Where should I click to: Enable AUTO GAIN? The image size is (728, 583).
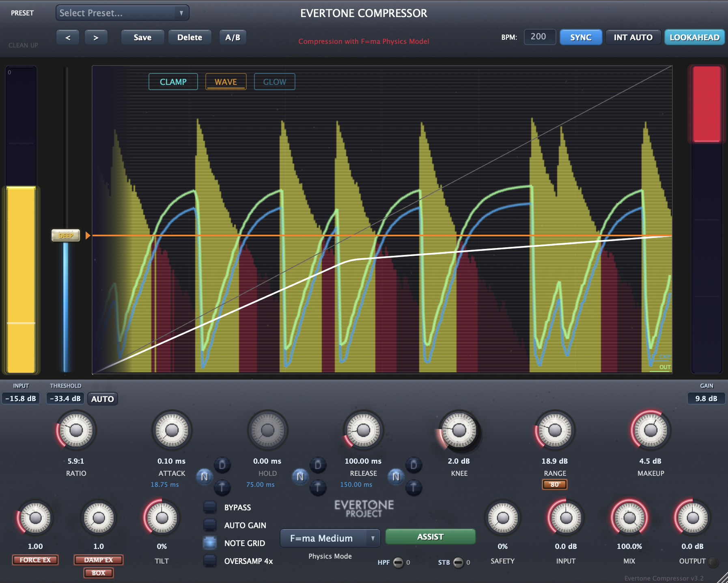210,525
